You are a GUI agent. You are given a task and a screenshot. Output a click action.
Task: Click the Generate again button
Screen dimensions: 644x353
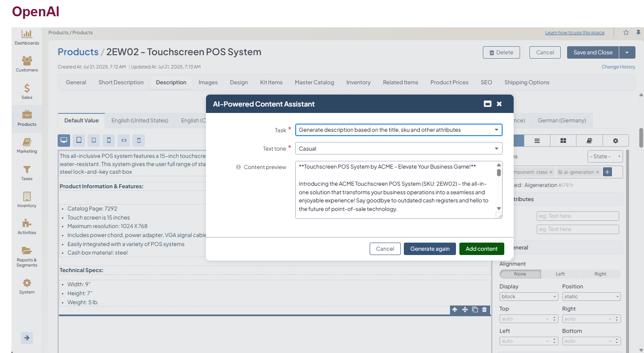[429, 249]
